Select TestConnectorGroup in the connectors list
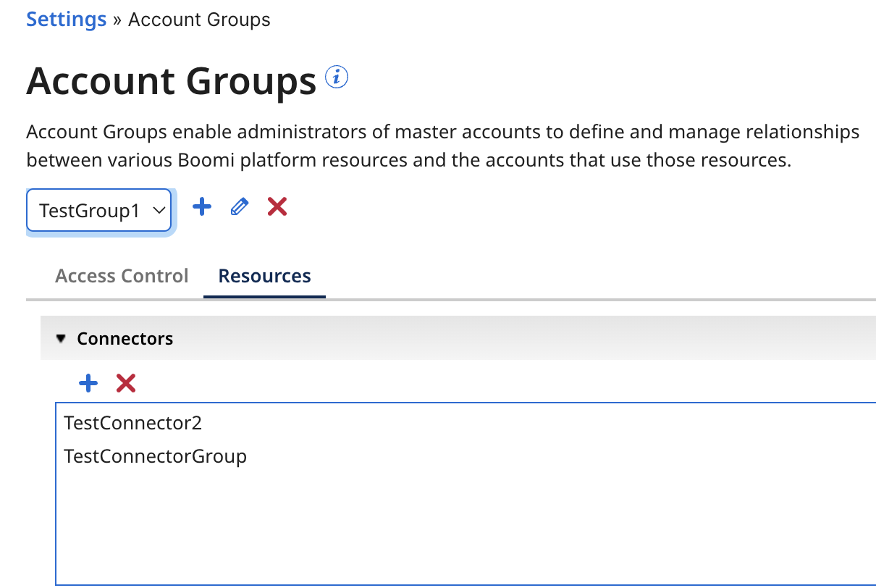This screenshot has height=588, width=876. coord(155,456)
